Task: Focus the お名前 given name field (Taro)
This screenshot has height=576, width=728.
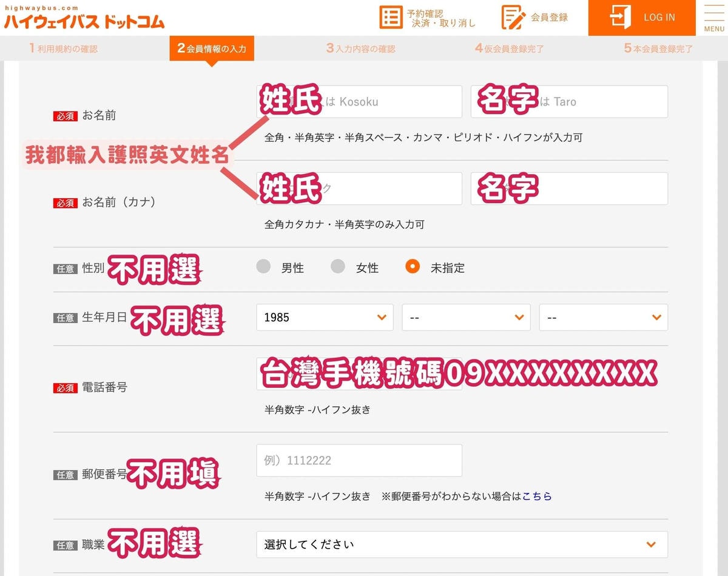Action: (569, 101)
